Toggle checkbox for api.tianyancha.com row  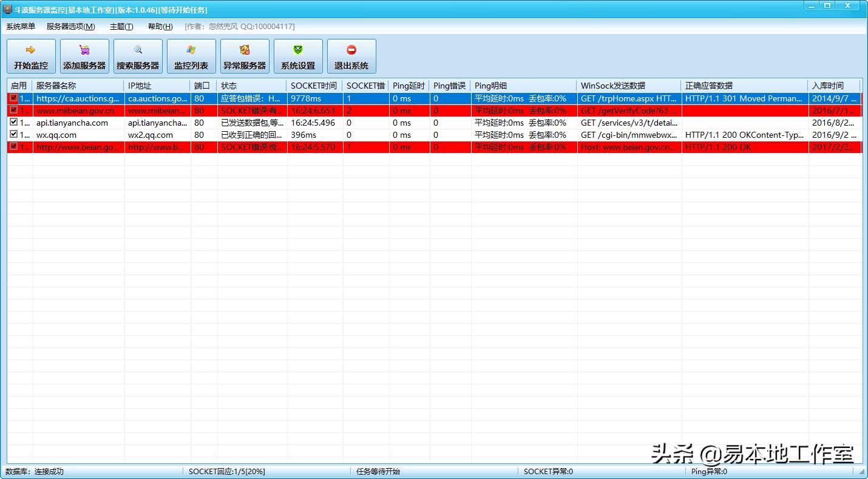pos(14,122)
